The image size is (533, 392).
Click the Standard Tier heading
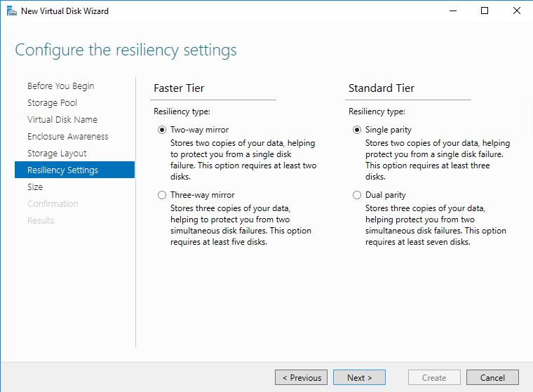pos(382,88)
